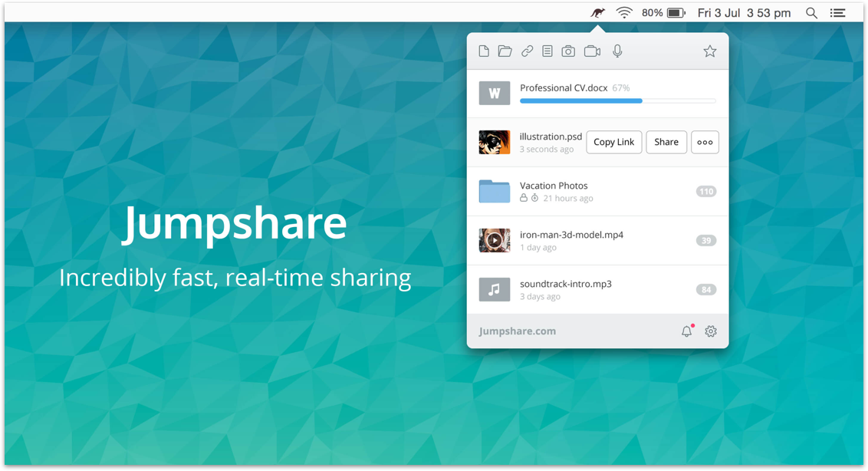Screen dimensions: 868x471
Task: Open notifications bell icon
Action: 686,331
